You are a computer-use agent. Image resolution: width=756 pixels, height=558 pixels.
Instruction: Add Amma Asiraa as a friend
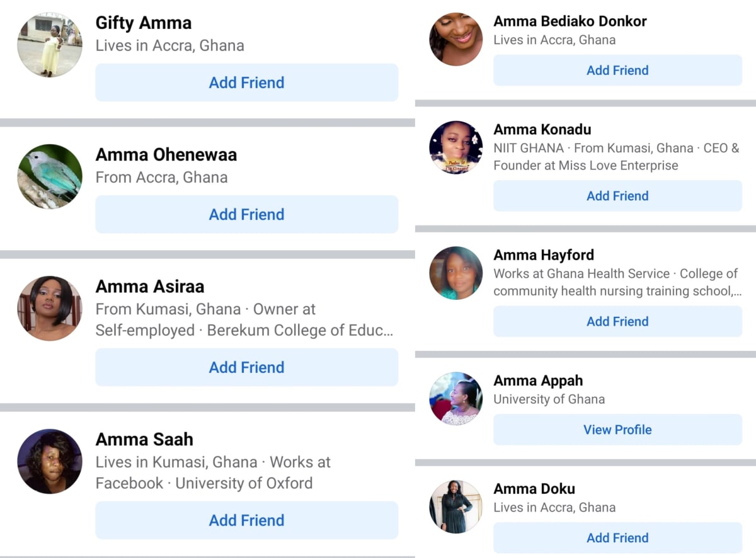point(247,367)
